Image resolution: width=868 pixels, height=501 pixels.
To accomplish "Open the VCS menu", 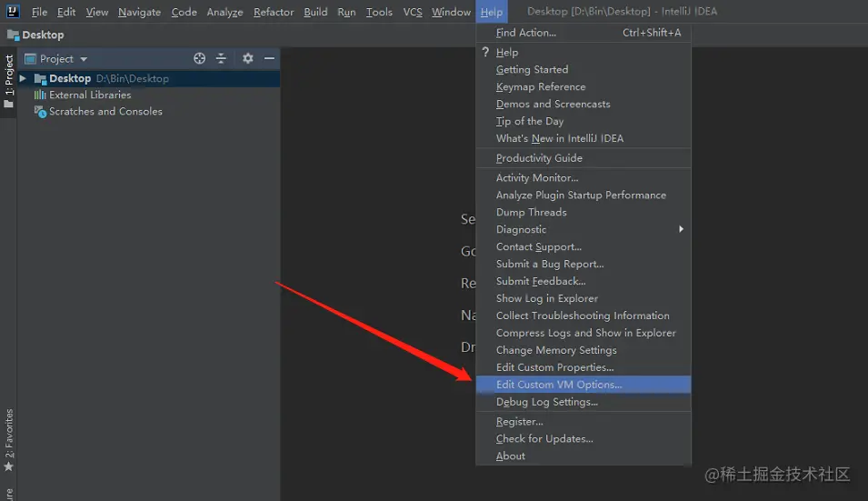I will pyautogui.click(x=413, y=12).
